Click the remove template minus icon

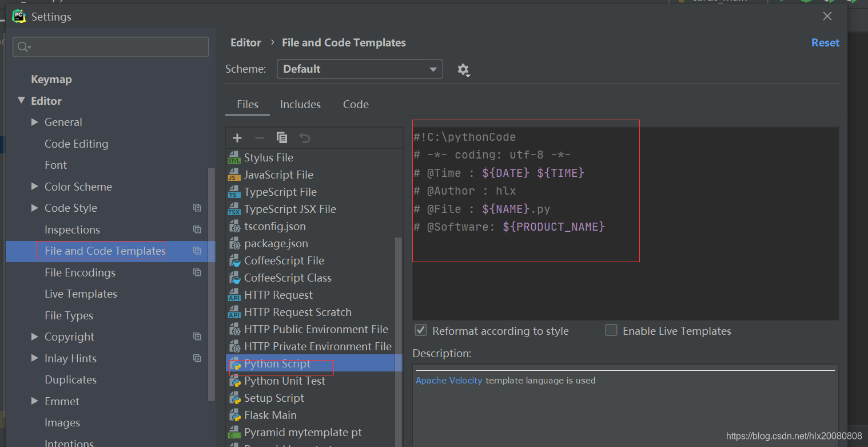259,138
